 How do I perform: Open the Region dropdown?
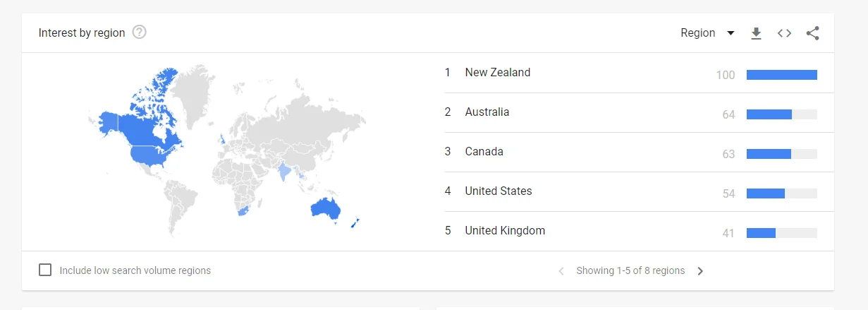point(698,33)
